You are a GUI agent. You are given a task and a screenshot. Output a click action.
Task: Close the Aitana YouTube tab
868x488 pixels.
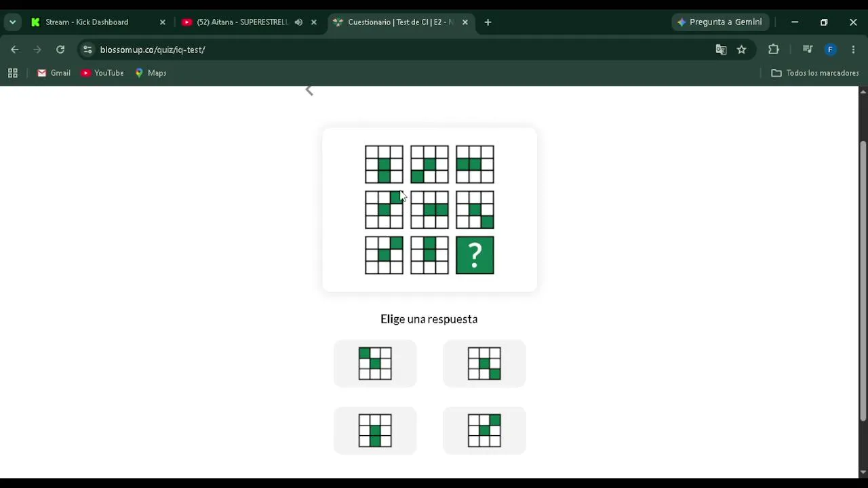coord(313,22)
